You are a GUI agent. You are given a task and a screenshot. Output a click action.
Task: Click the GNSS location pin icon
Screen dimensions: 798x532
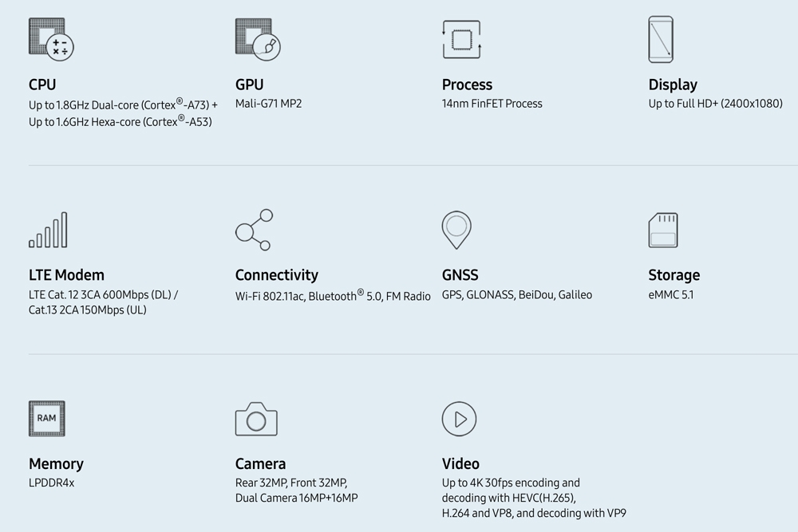(456, 230)
